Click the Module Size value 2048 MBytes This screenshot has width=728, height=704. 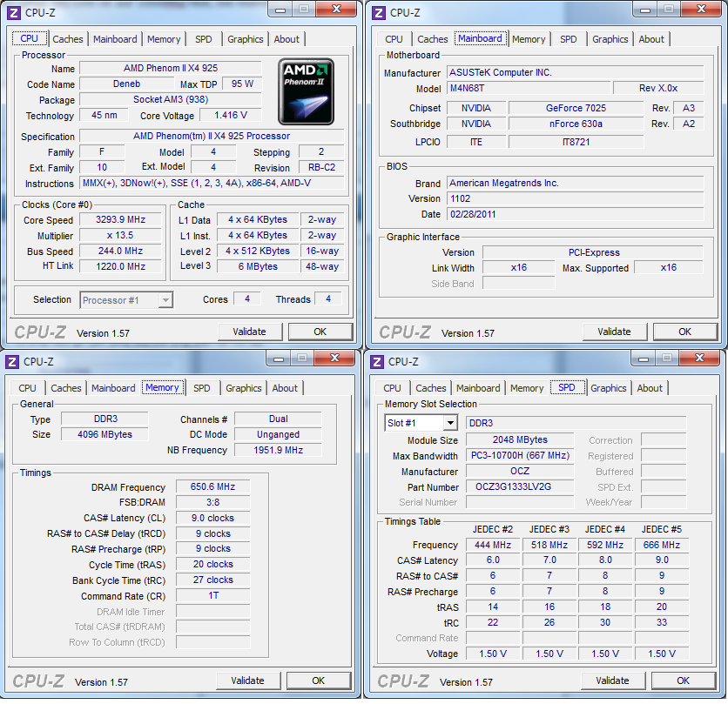(520, 440)
